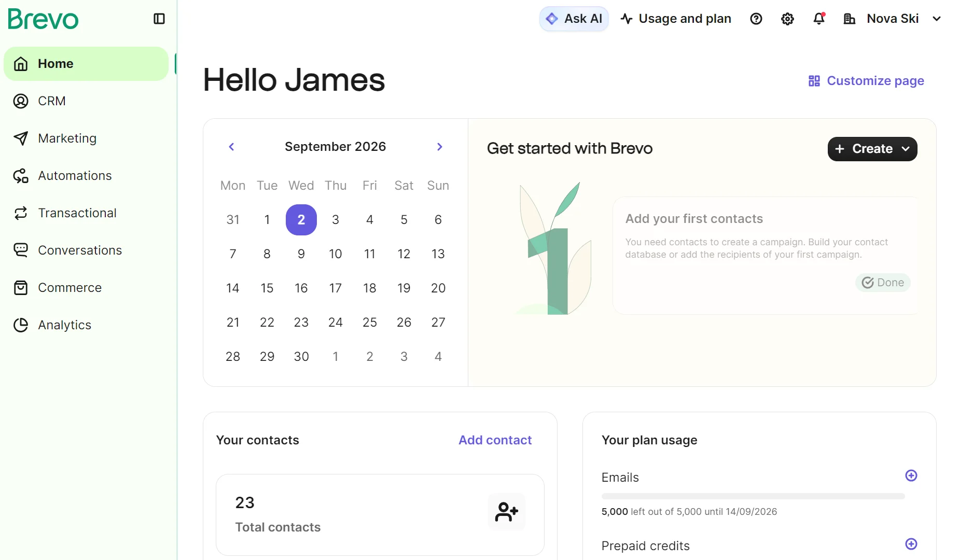Open the help question mark icon
Image resolution: width=959 pixels, height=560 pixels.
[756, 19]
